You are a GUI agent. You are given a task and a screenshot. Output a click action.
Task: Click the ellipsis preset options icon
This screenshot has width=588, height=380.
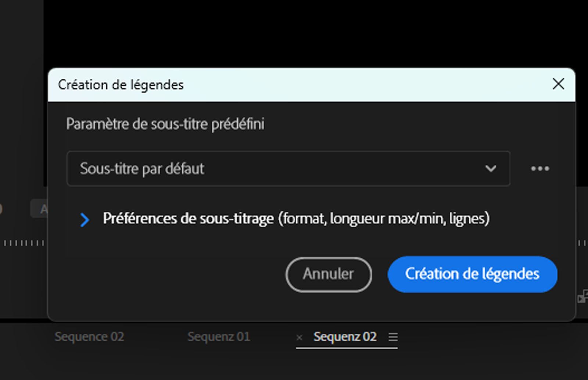540,168
